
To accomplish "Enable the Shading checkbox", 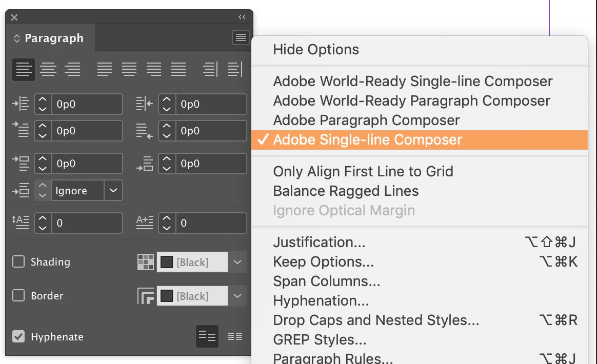I will (18, 261).
